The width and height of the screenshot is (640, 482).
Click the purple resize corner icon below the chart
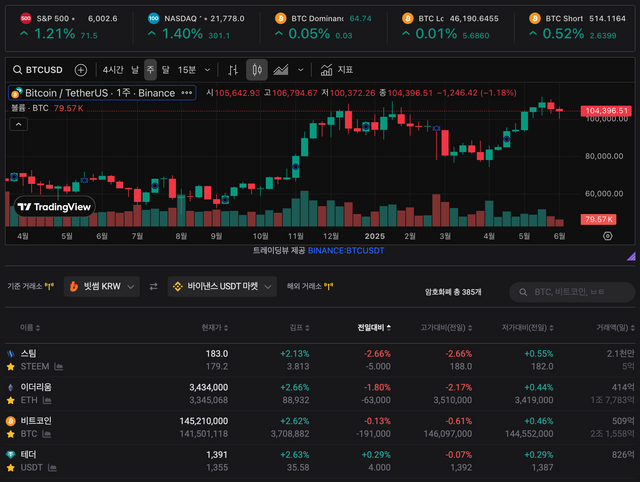click(x=631, y=256)
